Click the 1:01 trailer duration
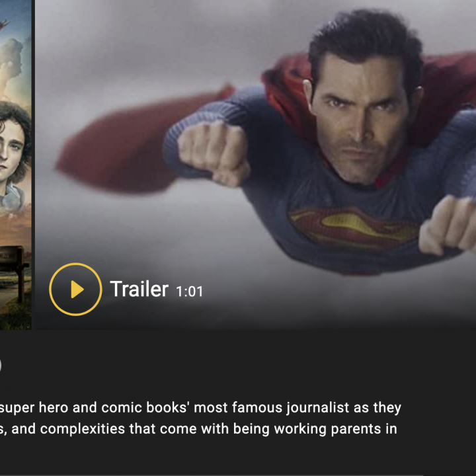Screen dimensions: 476x476 [189, 292]
